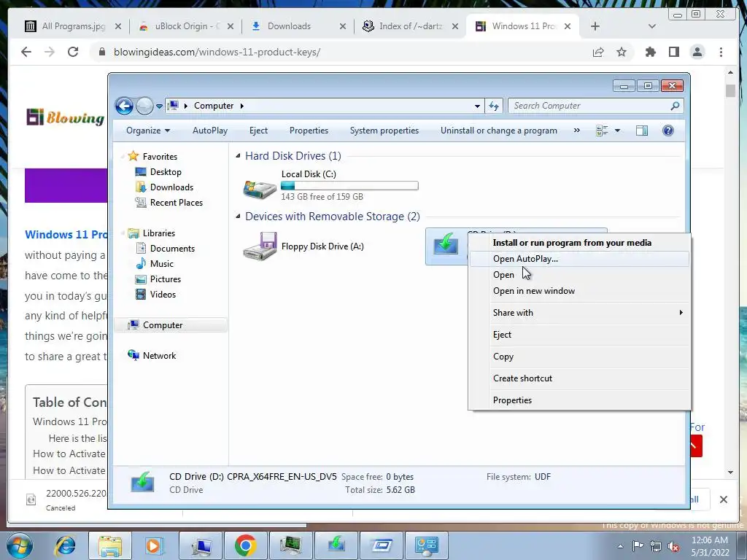Viewport: 747px width, 560px height.
Task: Open Chrome tab search chevron
Action: [652, 26]
